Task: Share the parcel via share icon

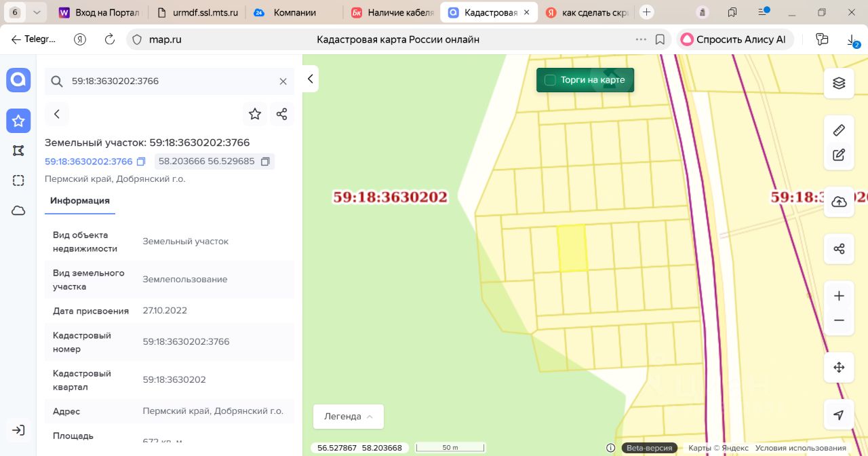Action: point(282,114)
